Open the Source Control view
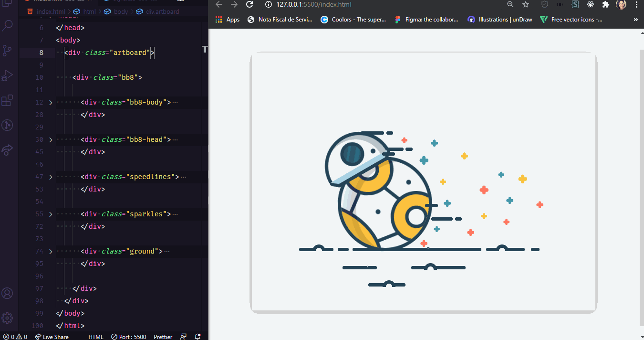This screenshot has height=340, width=644. click(7, 51)
